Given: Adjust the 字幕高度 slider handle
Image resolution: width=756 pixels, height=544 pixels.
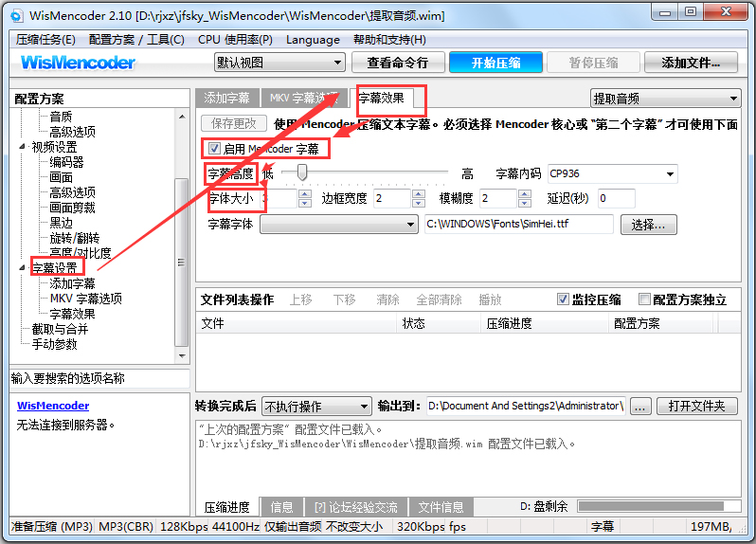Looking at the screenshot, I should click(x=302, y=172).
